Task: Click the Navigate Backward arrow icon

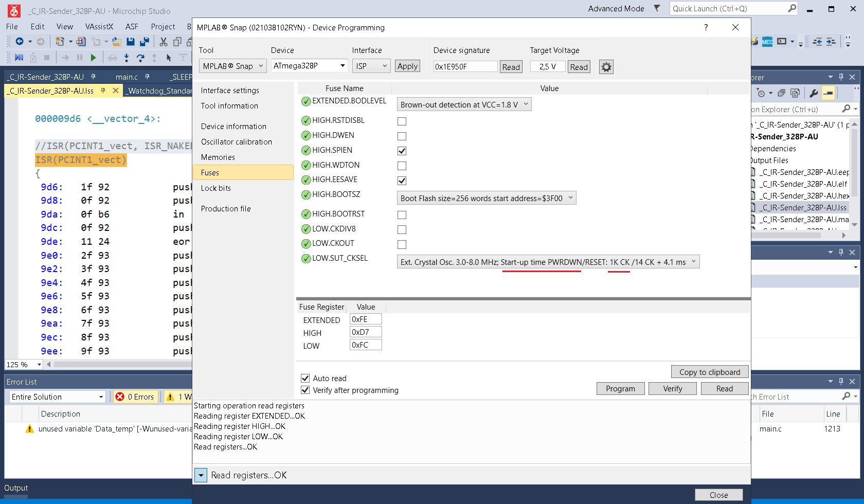Action: pyautogui.click(x=20, y=42)
